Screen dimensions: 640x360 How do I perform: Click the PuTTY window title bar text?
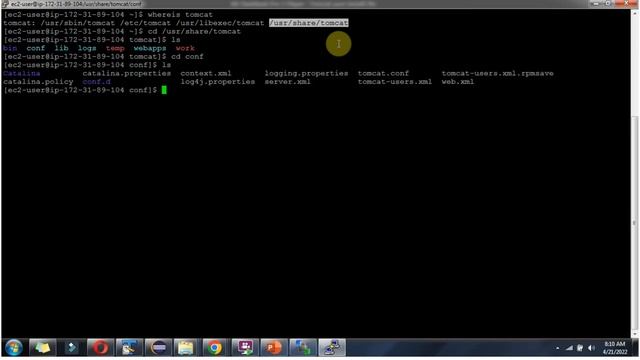[76, 4]
